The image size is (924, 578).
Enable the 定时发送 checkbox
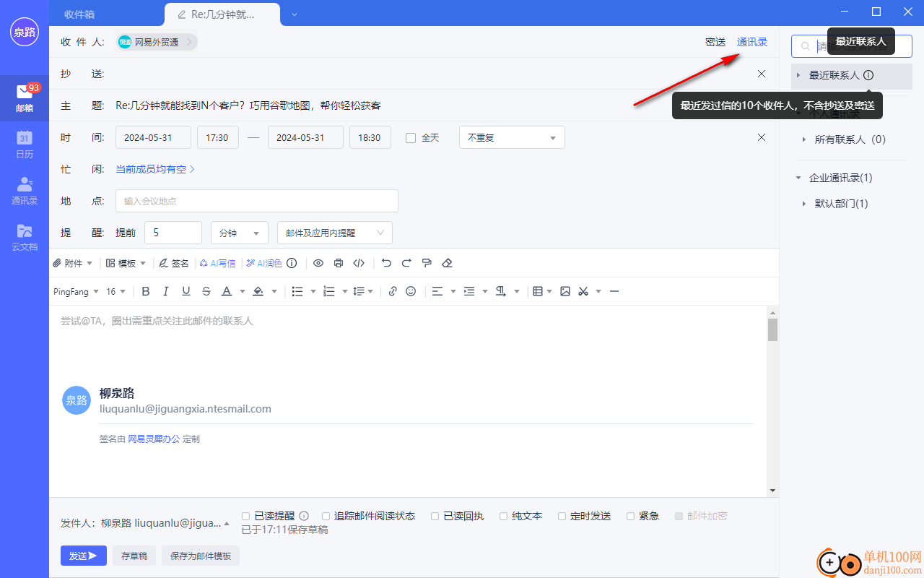(562, 516)
